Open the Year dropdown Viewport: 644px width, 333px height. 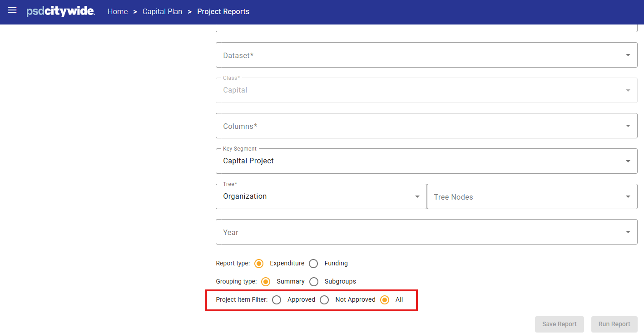tap(426, 232)
